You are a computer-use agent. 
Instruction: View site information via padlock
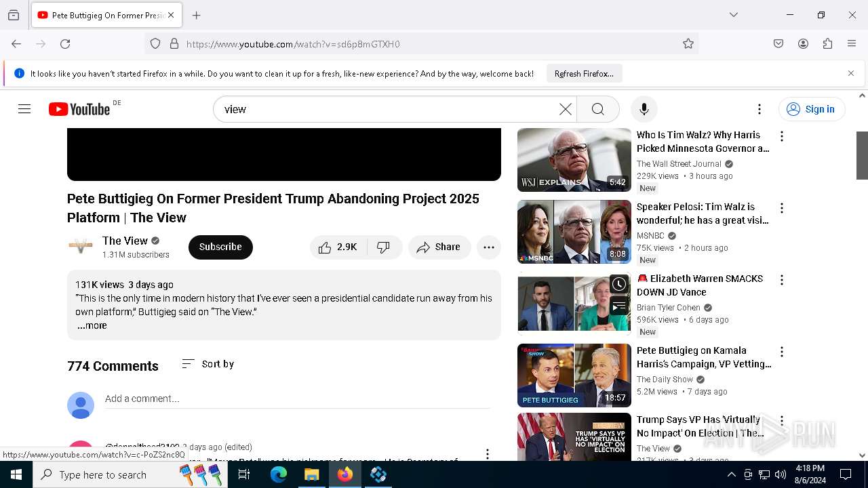[x=174, y=44]
